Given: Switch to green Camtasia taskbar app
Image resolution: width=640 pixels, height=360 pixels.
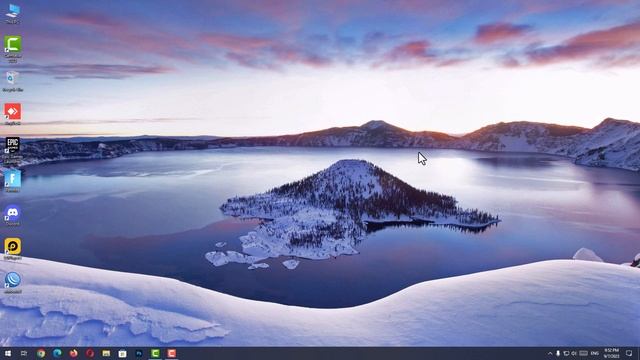Looking at the screenshot, I should (155, 353).
